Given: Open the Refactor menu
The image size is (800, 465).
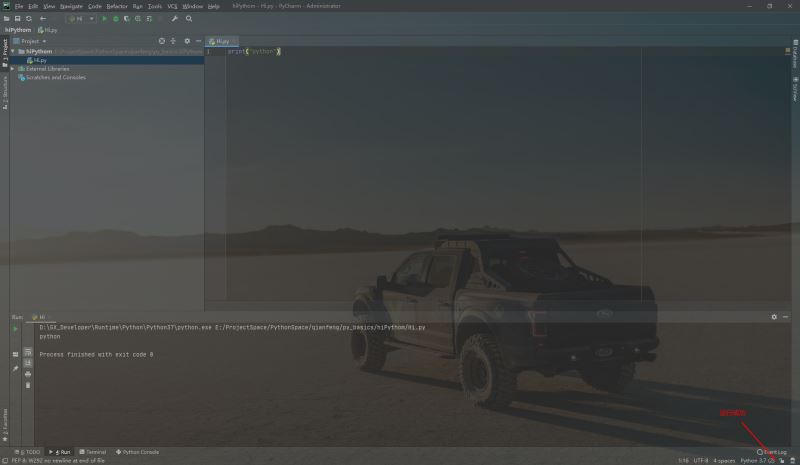Looking at the screenshot, I should (117, 6).
